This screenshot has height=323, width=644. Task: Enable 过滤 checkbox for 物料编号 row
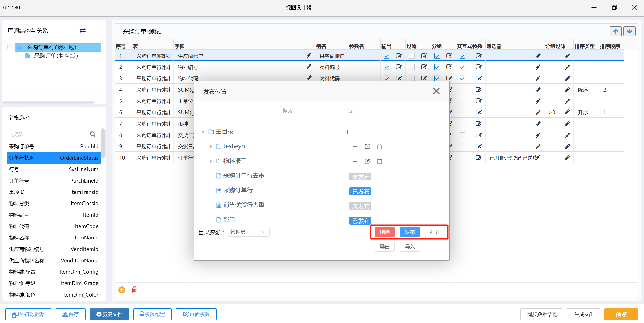coord(412,67)
